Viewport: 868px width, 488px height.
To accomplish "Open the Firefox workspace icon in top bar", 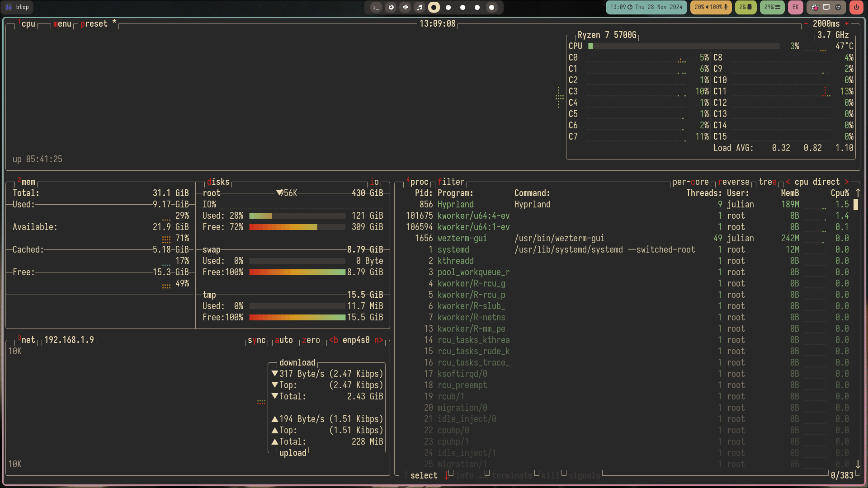I will [x=391, y=7].
